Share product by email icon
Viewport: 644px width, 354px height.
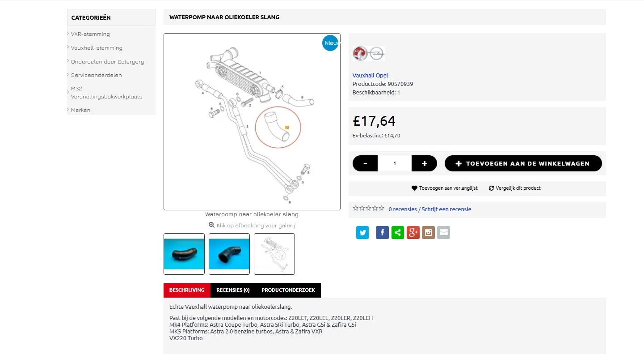pyautogui.click(x=443, y=233)
